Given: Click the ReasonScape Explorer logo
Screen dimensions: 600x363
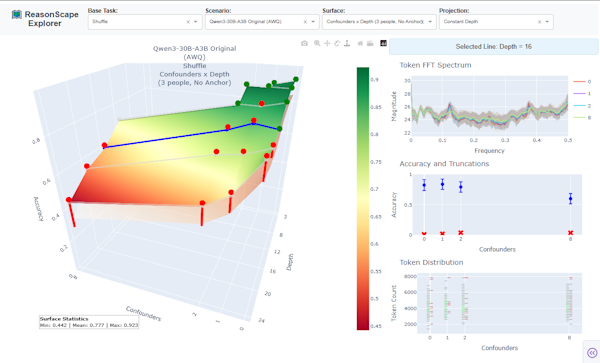Looking at the screenshot, I should (45, 19).
